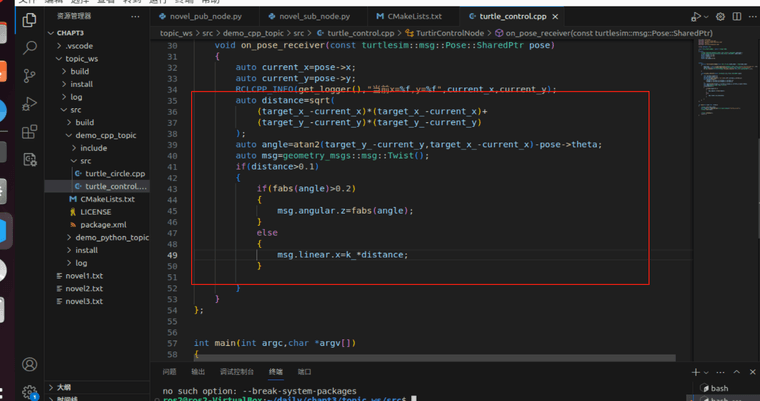Viewport: 760px width, 401px height.
Task: Open Run and Debug view
Action: 29,104
